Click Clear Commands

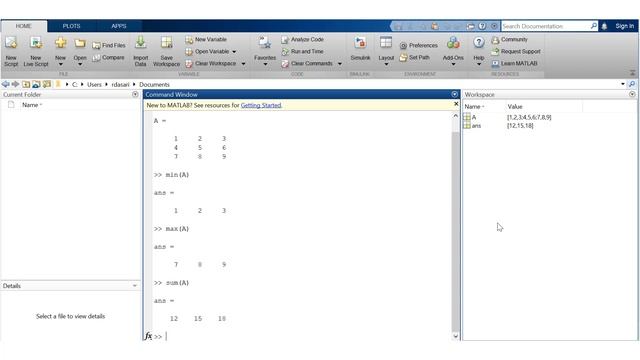pos(307,64)
